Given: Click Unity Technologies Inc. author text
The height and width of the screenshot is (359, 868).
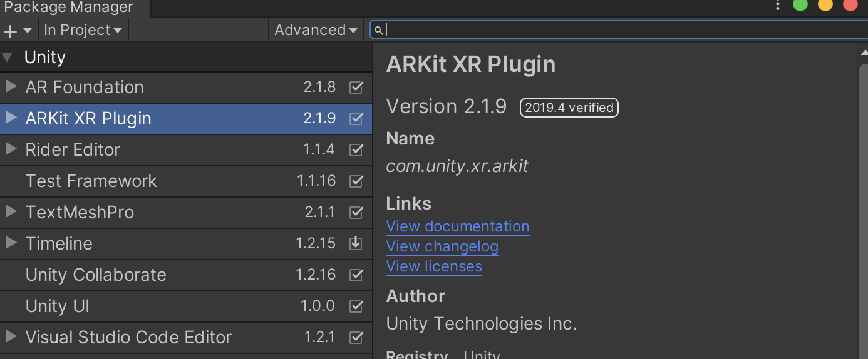Looking at the screenshot, I should point(482,324).
